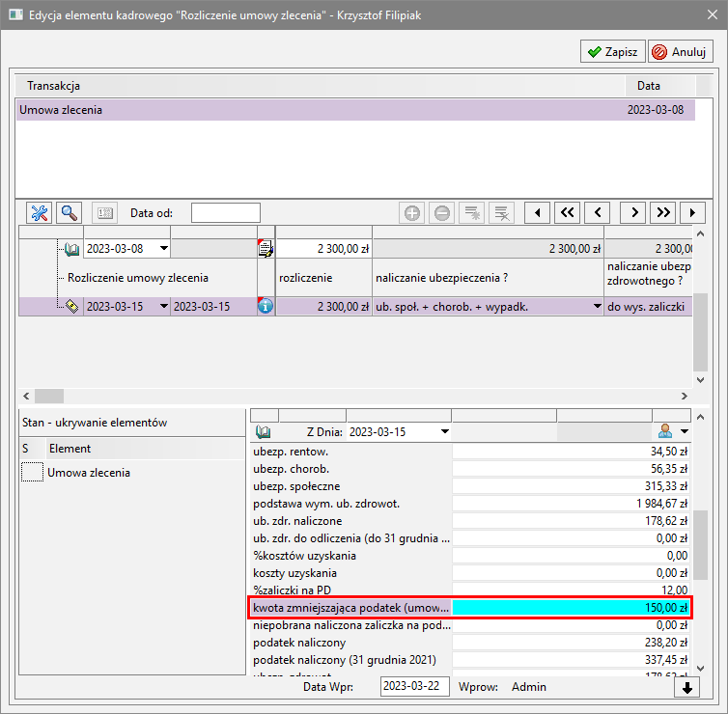Click the details list scroll up arrow

click(701, 417)
